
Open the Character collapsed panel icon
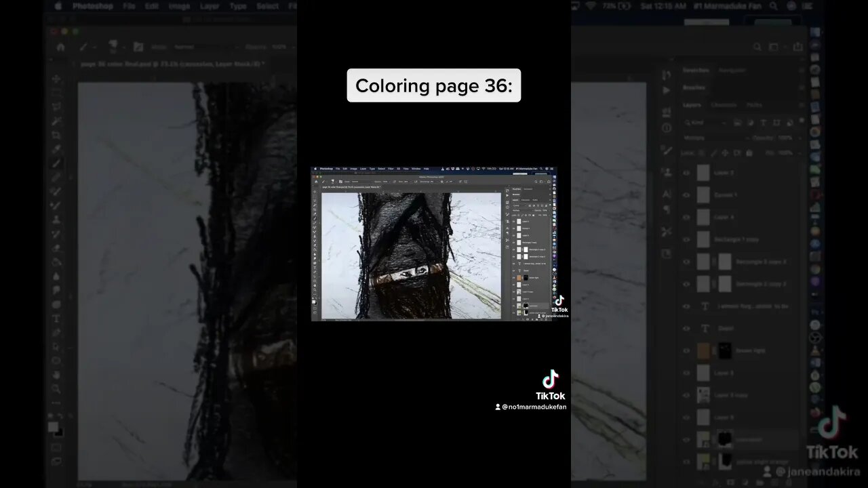[x=667, y=193]
